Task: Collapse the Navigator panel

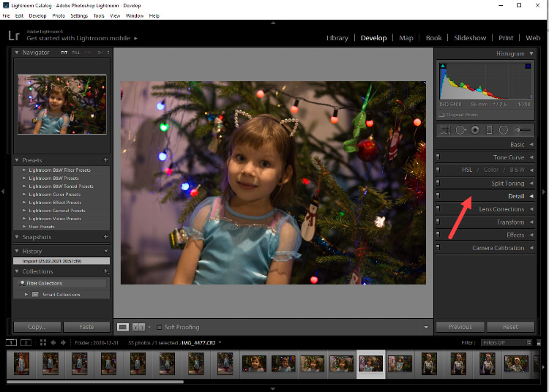Action: 16,53
